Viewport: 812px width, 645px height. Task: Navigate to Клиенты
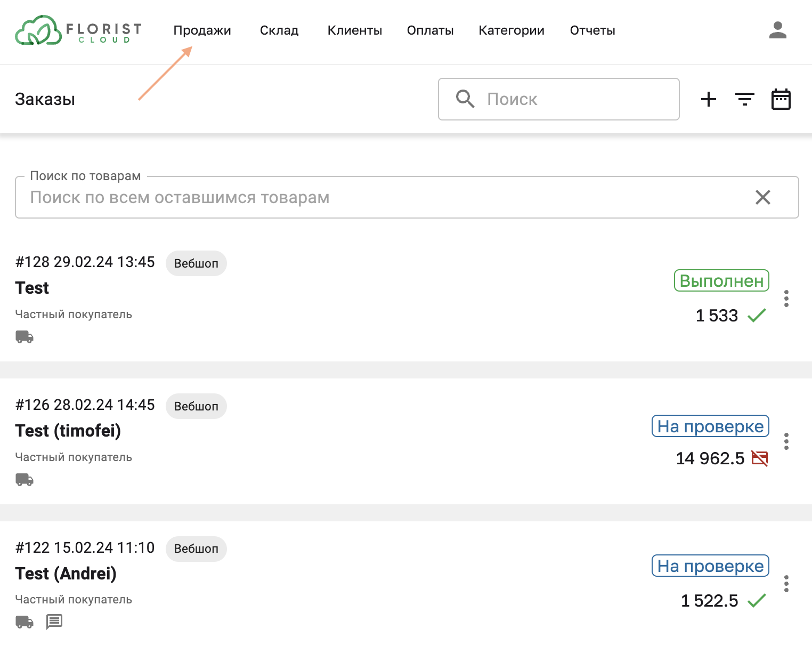(354, 30)
